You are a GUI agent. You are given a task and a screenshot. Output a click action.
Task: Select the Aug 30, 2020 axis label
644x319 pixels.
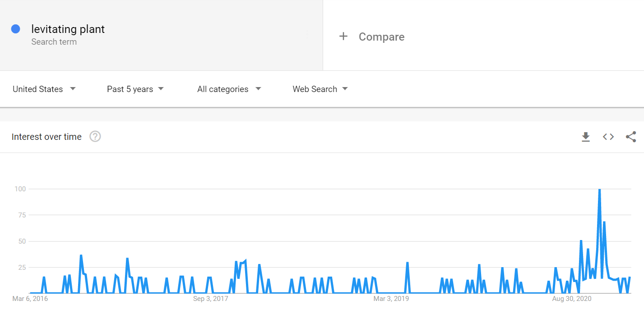tap(572, 299)
